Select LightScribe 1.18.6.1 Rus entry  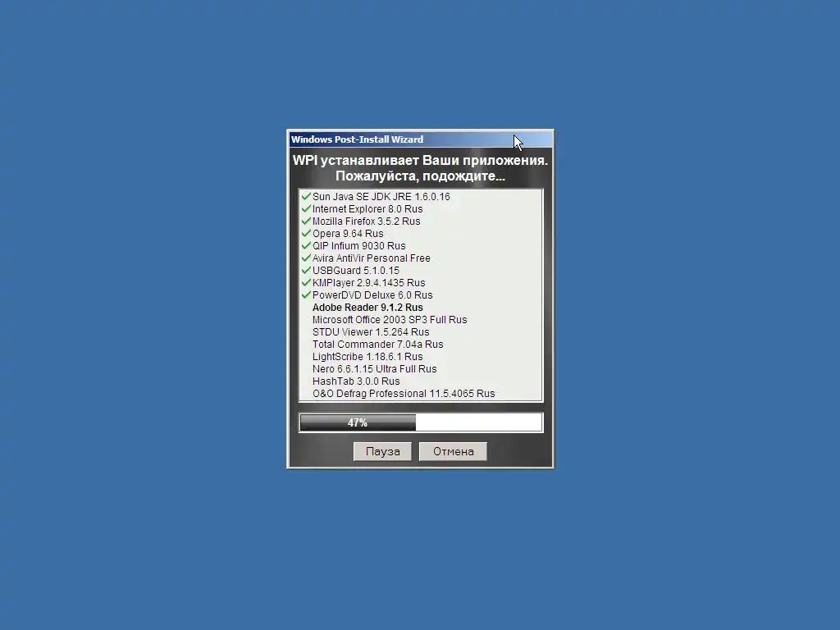pos(367,357)
